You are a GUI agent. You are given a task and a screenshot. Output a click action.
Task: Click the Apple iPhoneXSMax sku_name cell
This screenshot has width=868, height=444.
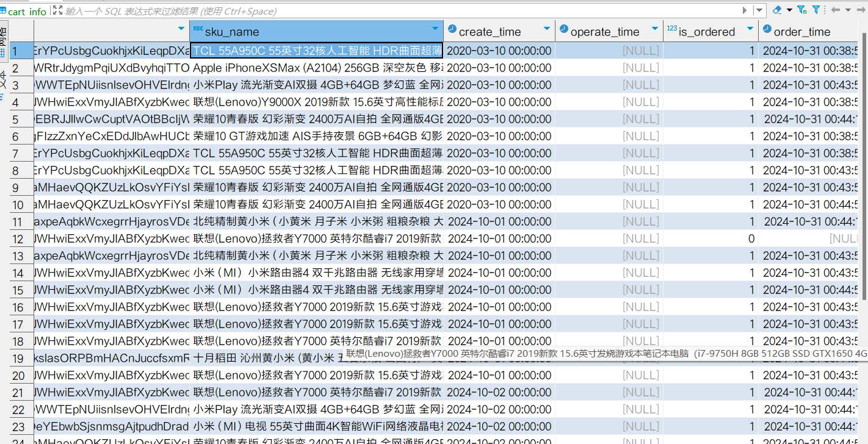317,68
